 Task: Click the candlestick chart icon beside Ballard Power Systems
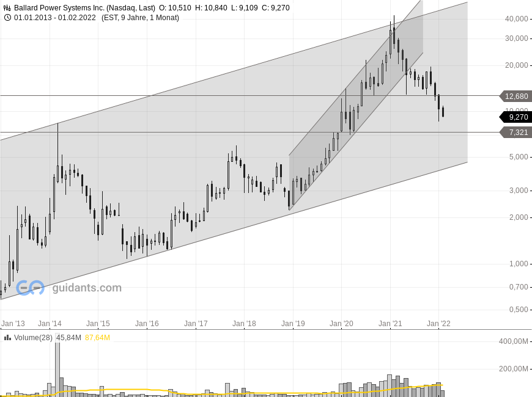tap(7, 8)
